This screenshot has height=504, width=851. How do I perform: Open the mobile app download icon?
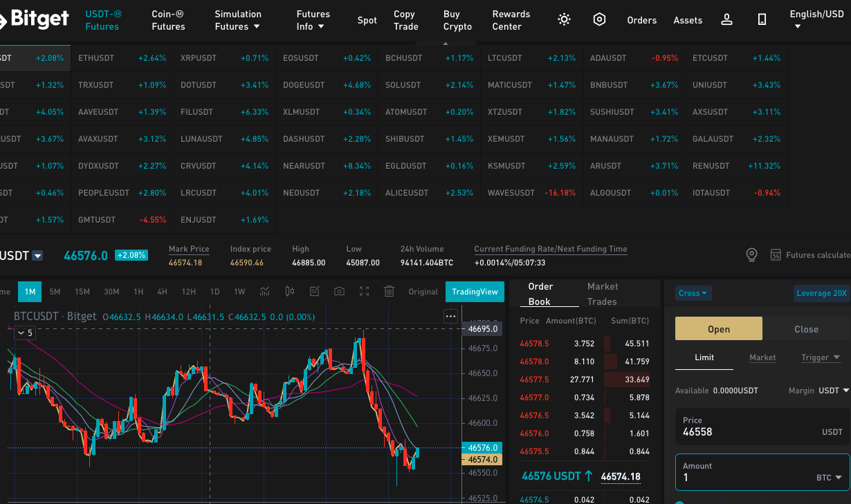(762, 20)
